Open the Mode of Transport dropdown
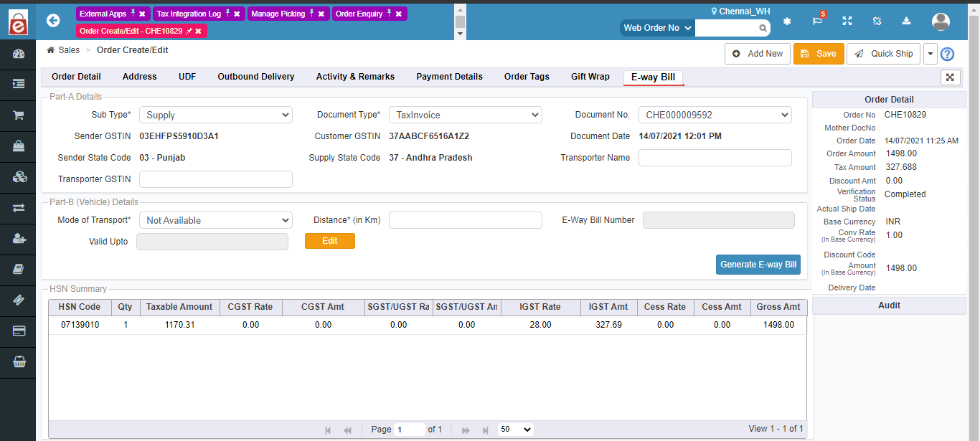 tap(215, 220)
